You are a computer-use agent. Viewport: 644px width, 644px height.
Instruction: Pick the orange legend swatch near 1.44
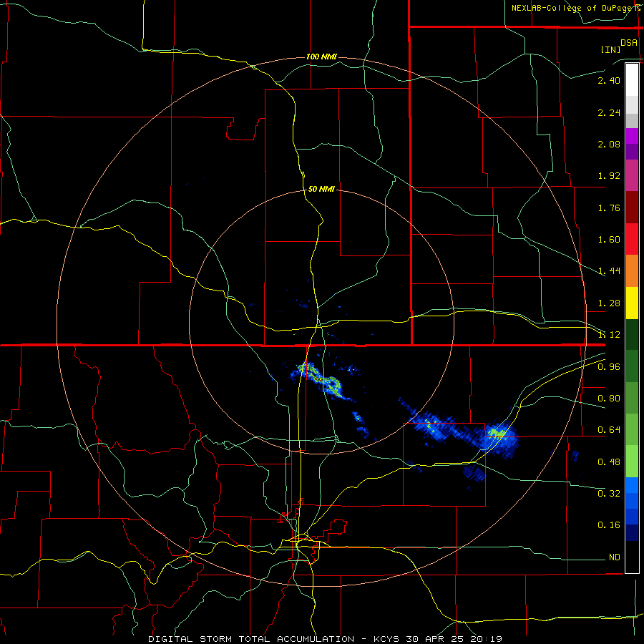(632, 271)
